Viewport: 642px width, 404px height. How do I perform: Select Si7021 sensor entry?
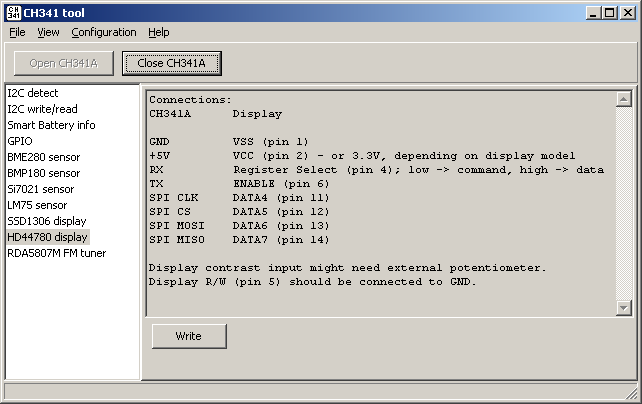(41, 189)
